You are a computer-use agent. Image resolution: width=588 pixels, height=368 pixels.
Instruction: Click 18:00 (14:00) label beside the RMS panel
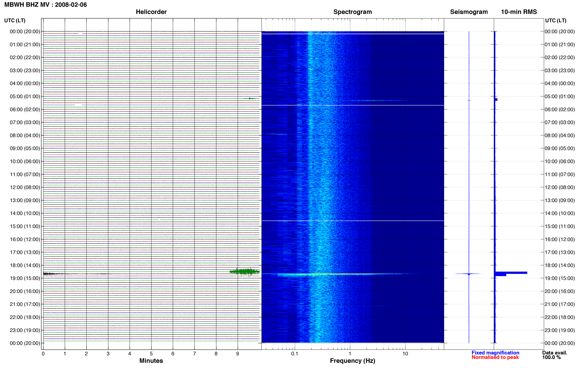(x=560, y=266)
